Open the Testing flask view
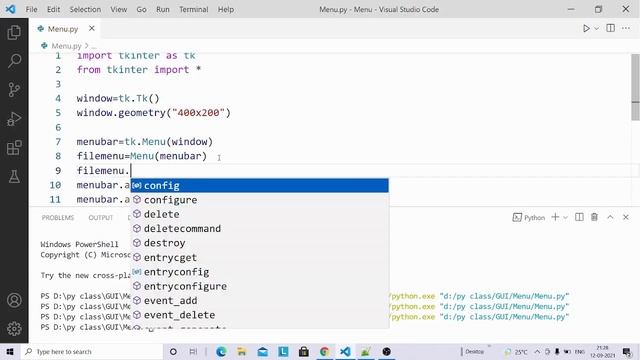The image size is (640, 360). tap(14, 177)
